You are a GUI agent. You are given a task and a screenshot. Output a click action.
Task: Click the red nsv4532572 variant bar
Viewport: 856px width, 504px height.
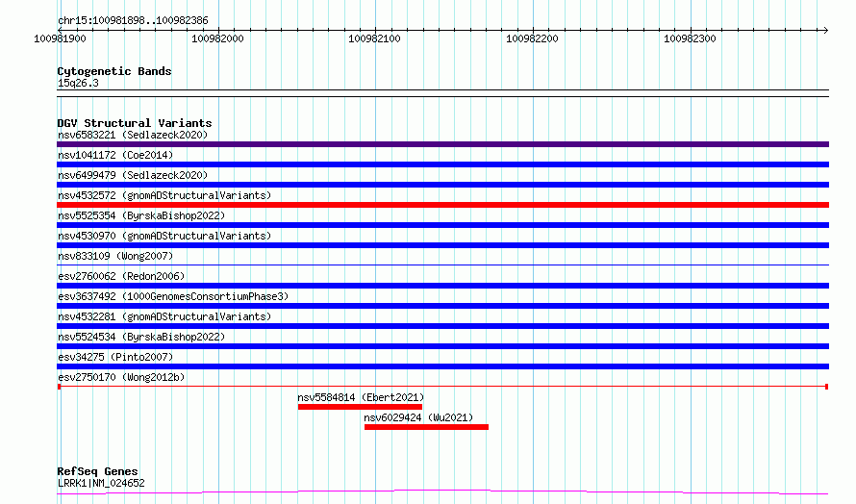pyautogui.click(x=442, y=205)
